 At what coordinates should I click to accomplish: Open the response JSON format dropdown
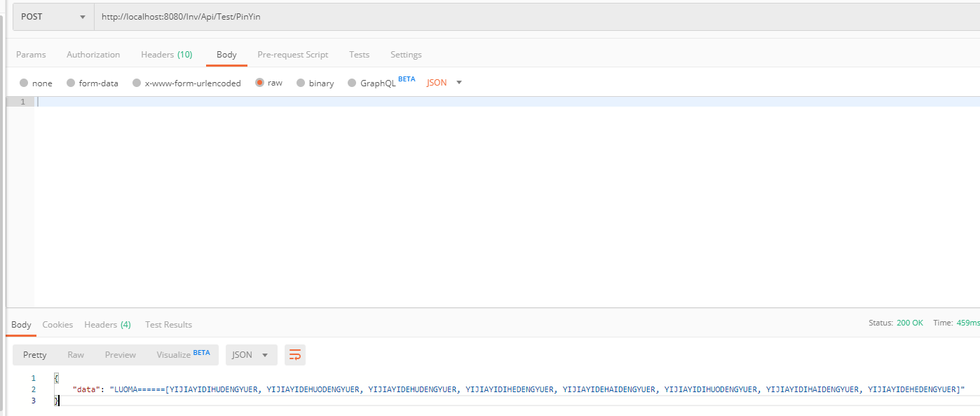coord(251,355)
